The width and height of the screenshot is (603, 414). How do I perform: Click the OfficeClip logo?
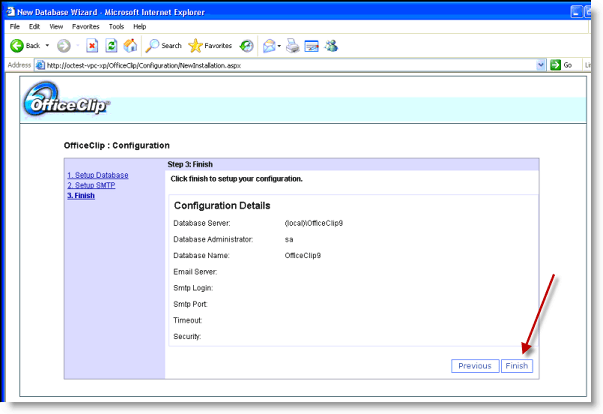coord(66,100)
